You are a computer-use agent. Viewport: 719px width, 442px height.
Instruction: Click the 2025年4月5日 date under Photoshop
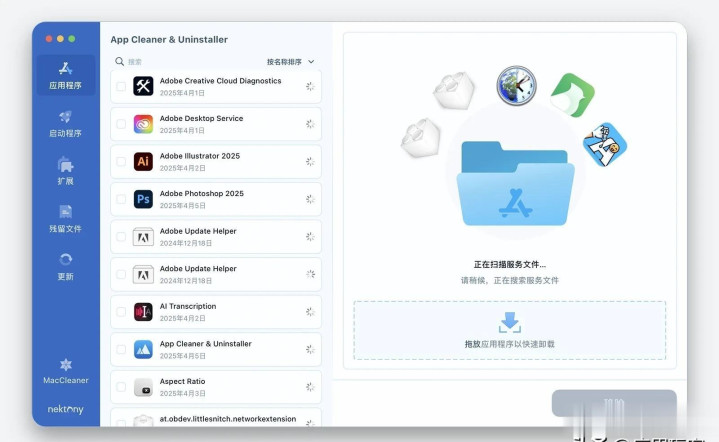point(182,205)
